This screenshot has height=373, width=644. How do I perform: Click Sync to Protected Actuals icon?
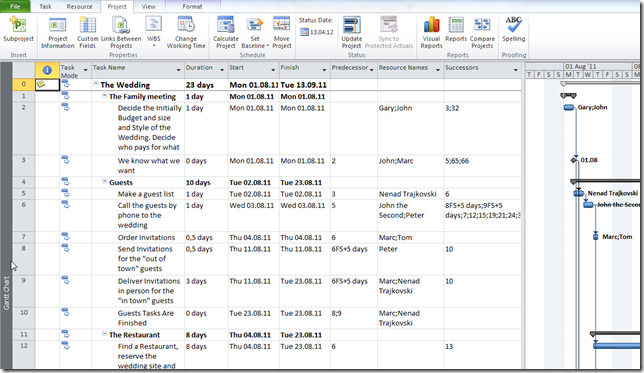[x=389, y=25]
